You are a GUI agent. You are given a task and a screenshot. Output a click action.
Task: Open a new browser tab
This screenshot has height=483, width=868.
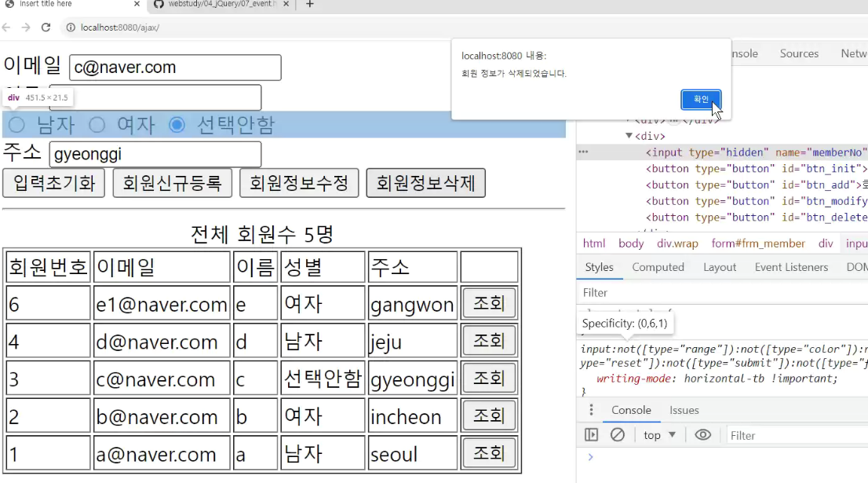(310, 5)
